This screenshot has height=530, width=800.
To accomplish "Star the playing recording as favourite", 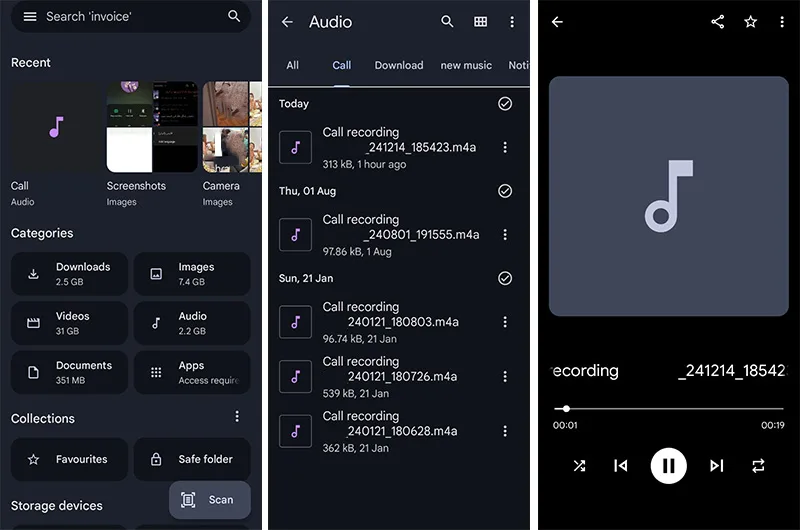I will point(750,22).
